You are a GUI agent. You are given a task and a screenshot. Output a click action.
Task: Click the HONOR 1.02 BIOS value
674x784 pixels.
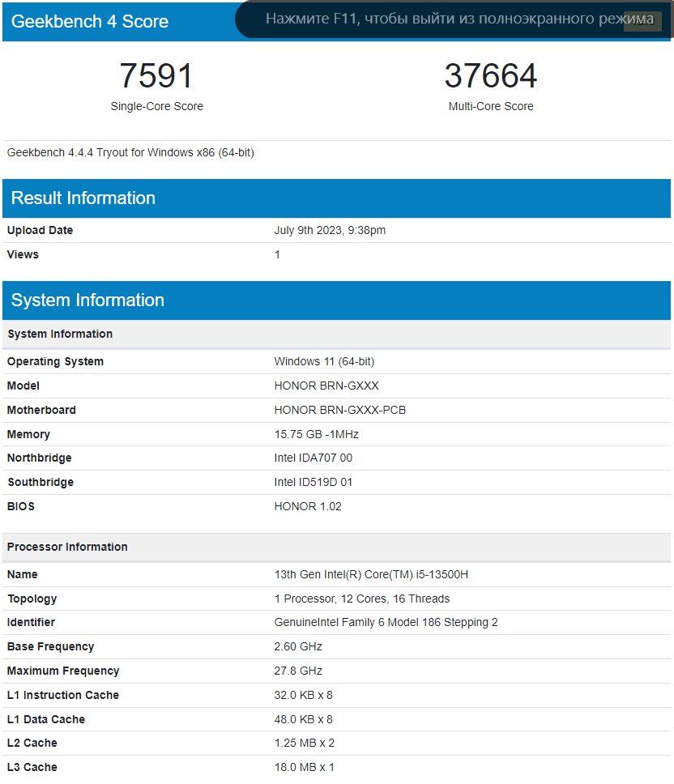308,506
